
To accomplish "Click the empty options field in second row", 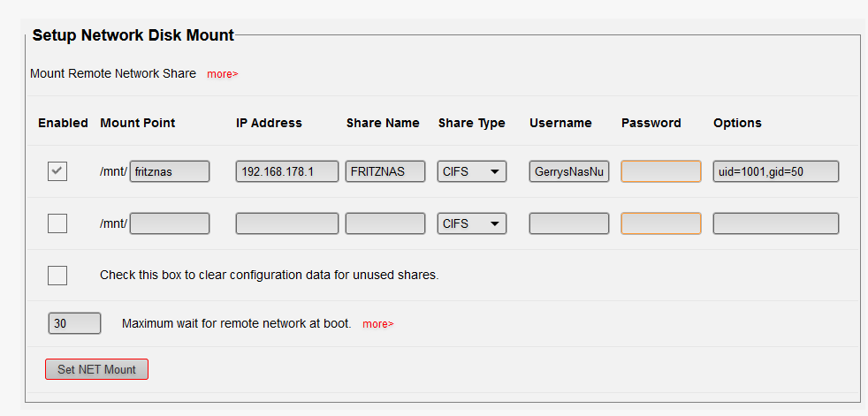I will pyautogui.click(x=776, y=223).
